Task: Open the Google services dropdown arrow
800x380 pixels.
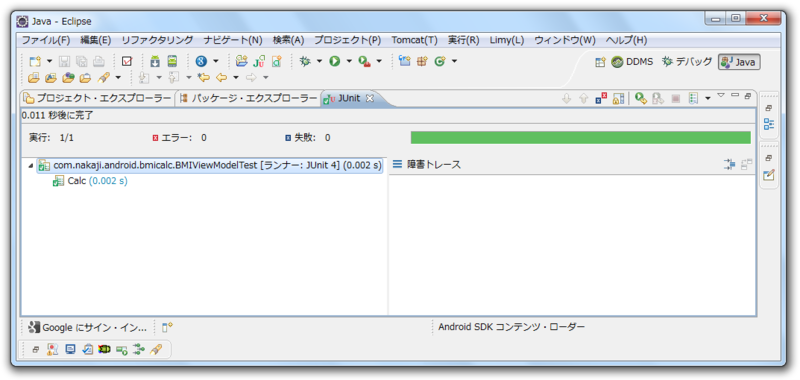Action: pos(215,61)
